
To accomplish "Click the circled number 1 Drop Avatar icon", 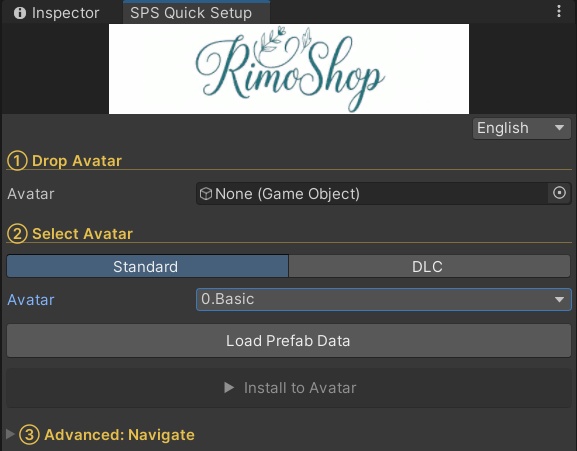I will click(17, 161).
